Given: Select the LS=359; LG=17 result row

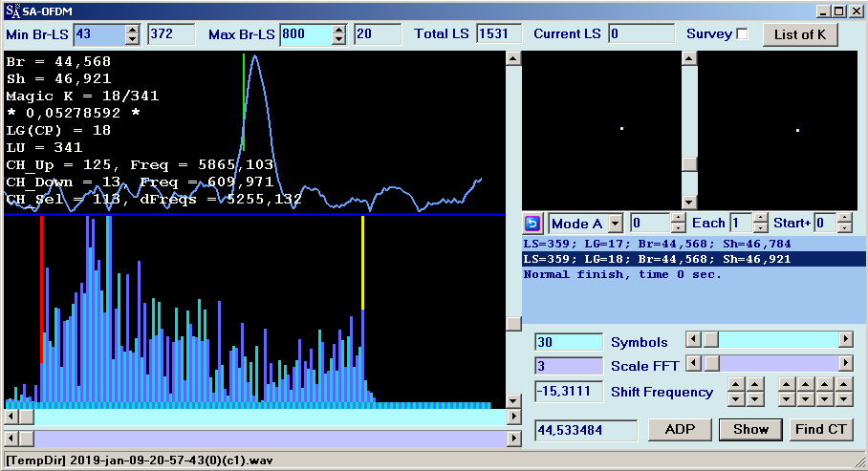Looking at the screenshot, I should (694, 244).
